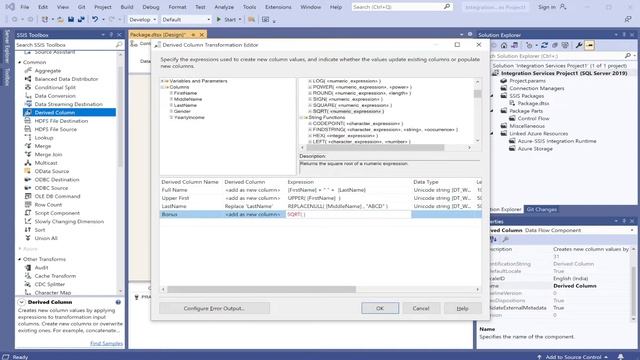The width and height of the screenshot is (640, 360).
Task: Select HDFS File Destination item
Action: click(61, 121)
